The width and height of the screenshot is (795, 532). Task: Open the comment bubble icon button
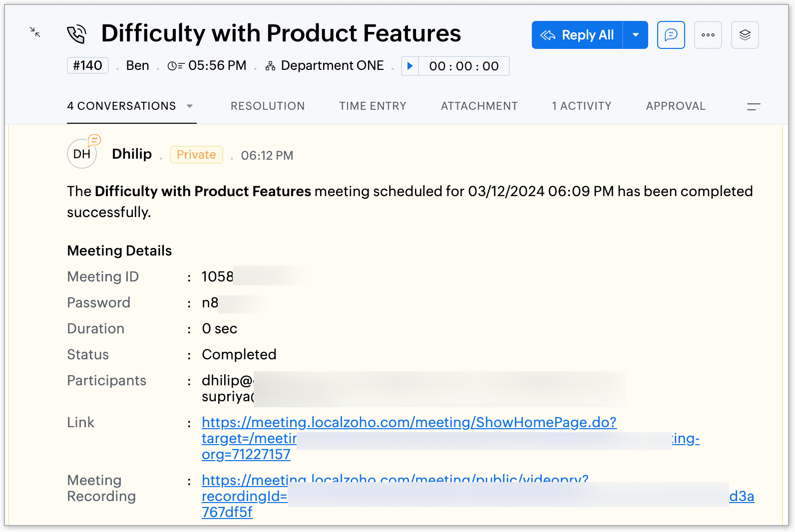[671, 35]
